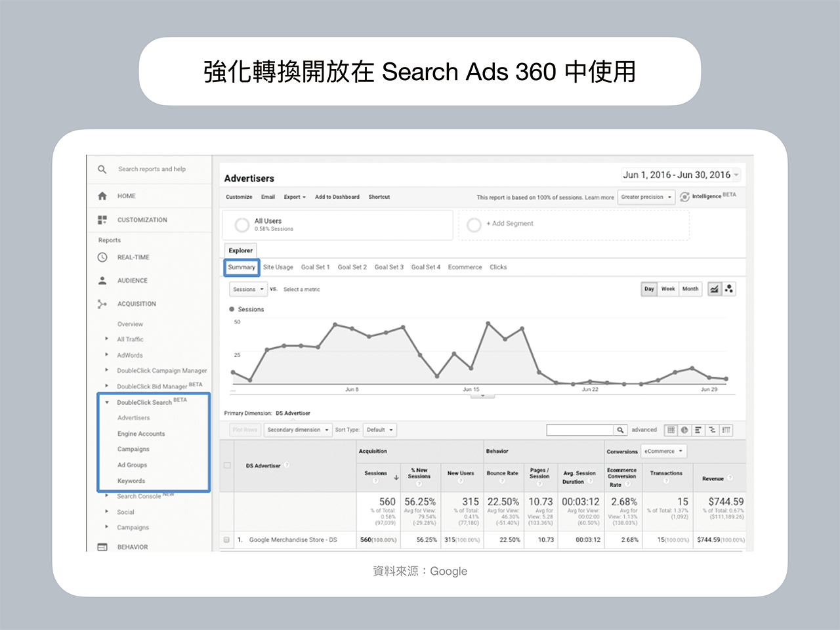Select the Ecommerce tab
The width and height of the screenshot is (840, 630).
[465, 267]
